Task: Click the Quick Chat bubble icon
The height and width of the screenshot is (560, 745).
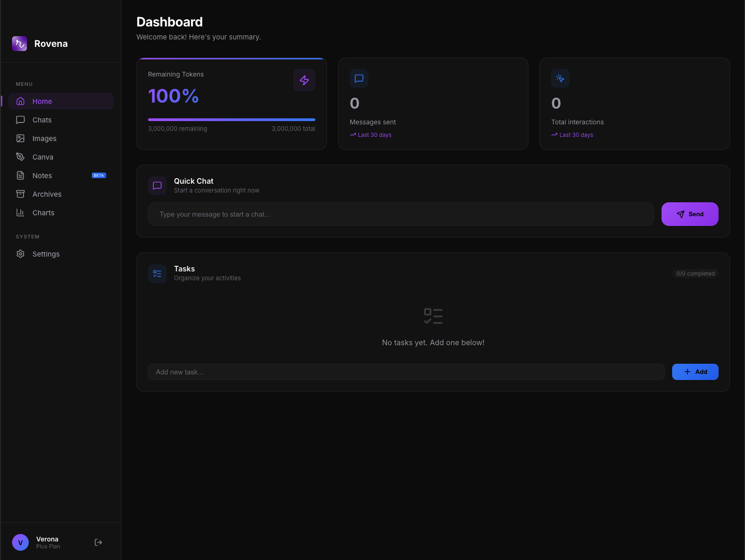Action: click(157, 186)
